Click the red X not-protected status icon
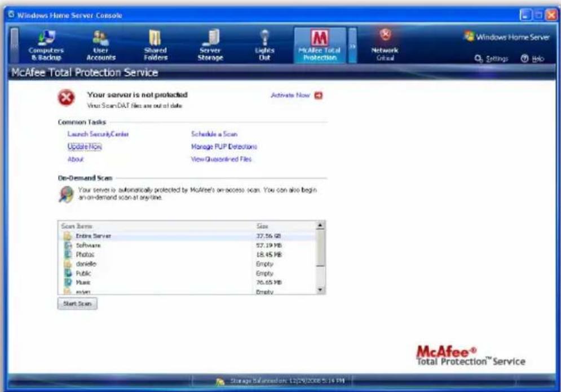Image resolution: width=561 pixels, height=392 pixels. point(66,98)
